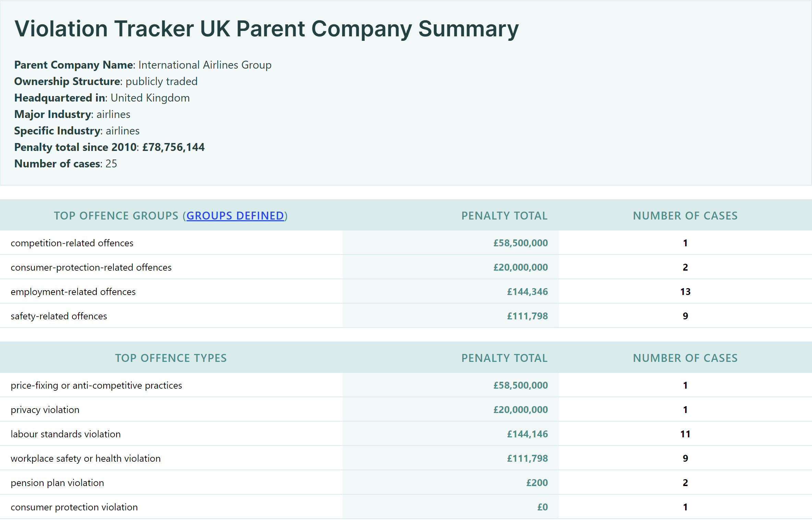Click the employment-related offences row label

coord(73,292)
